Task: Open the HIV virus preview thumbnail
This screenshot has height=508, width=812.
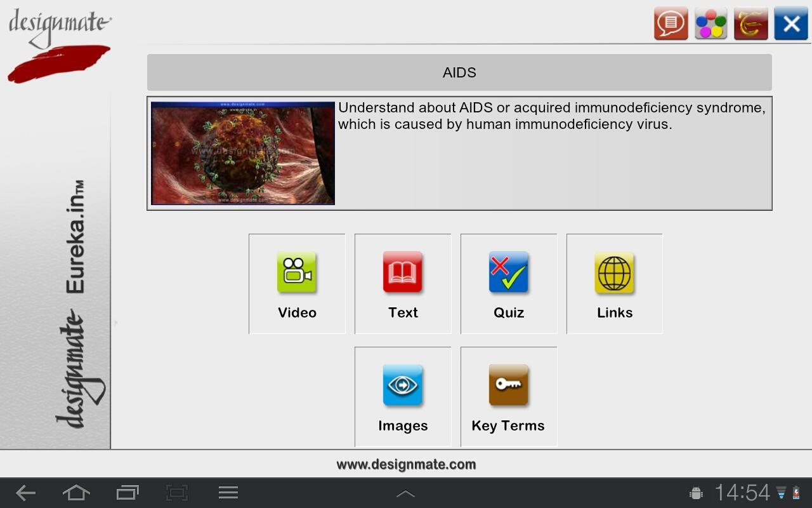Action: point(242,152)
